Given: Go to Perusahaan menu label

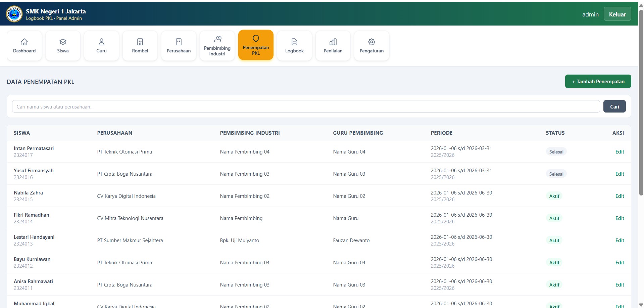Looking at the screenshot, I should (179, 51).
